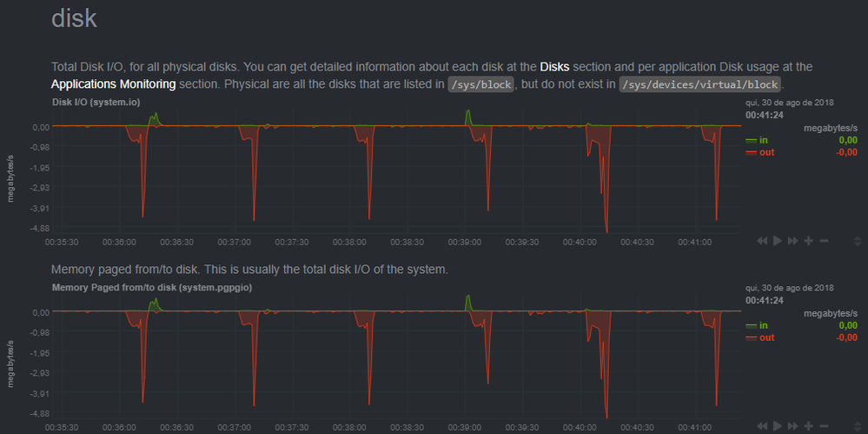Click rewind icon in Memory Paged chart toolbox
Viewport: 868px width, 434px height.
pyautogui.click(x=762, y=425)
